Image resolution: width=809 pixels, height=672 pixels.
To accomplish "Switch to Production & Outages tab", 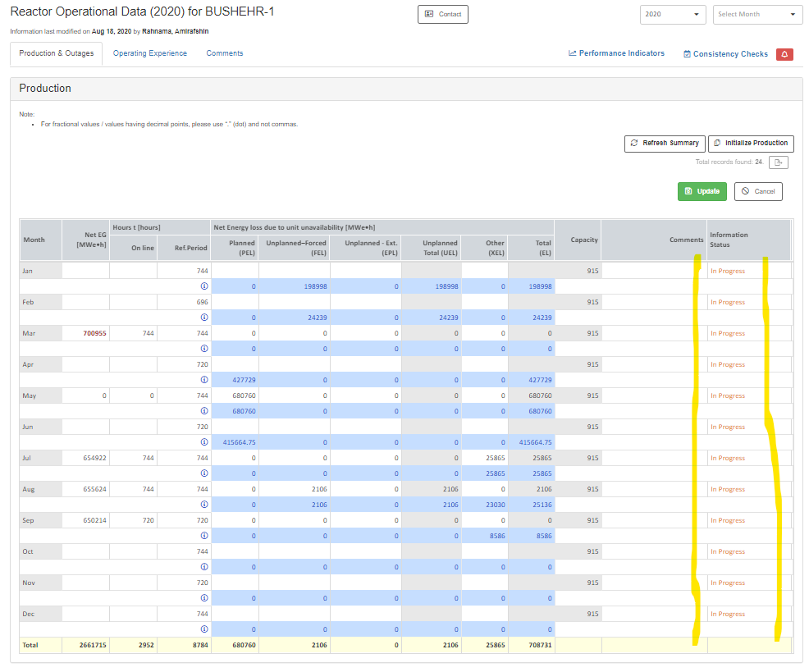I will point(57,53).
